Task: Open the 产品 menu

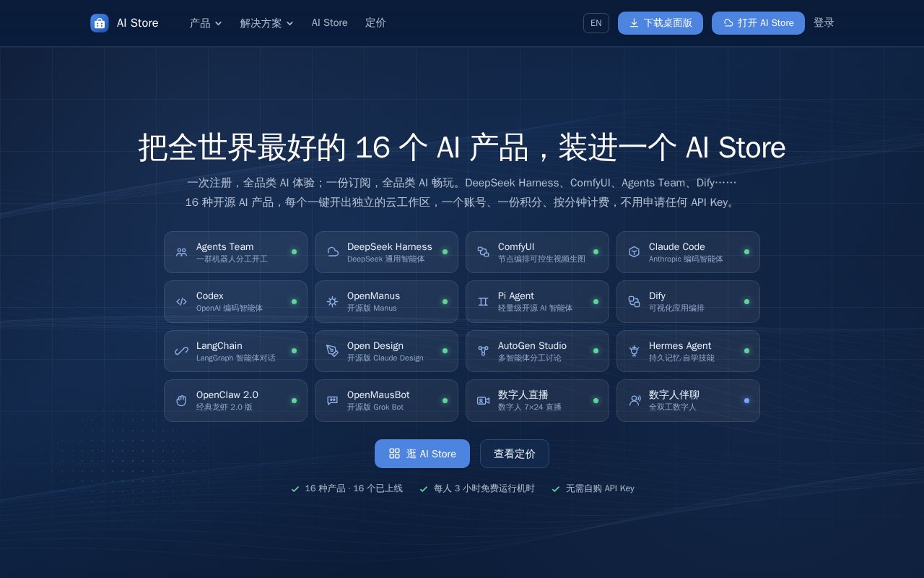Action: pos(206,23)
